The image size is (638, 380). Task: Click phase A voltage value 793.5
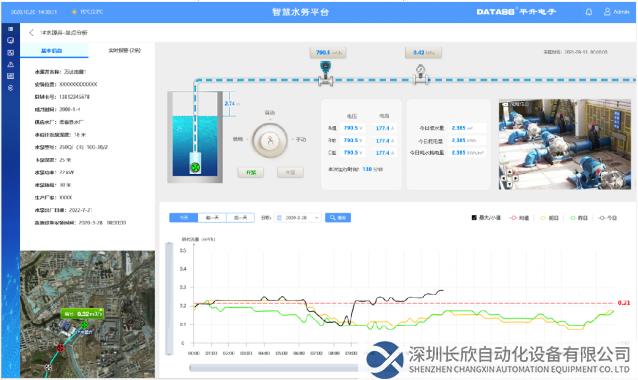coord(352,128)
